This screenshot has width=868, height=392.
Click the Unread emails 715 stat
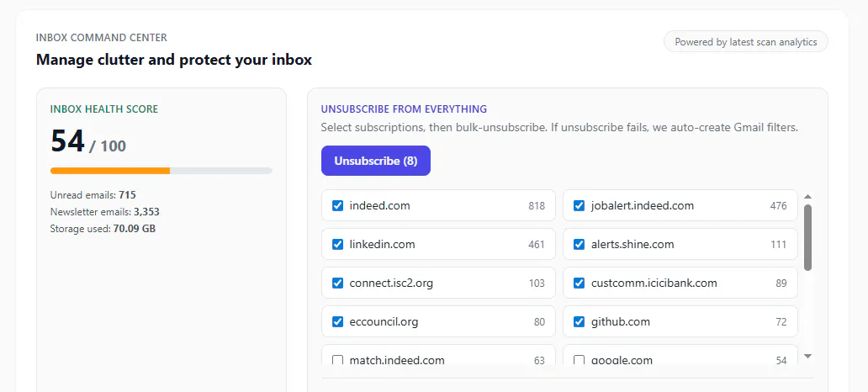[93, 195]
